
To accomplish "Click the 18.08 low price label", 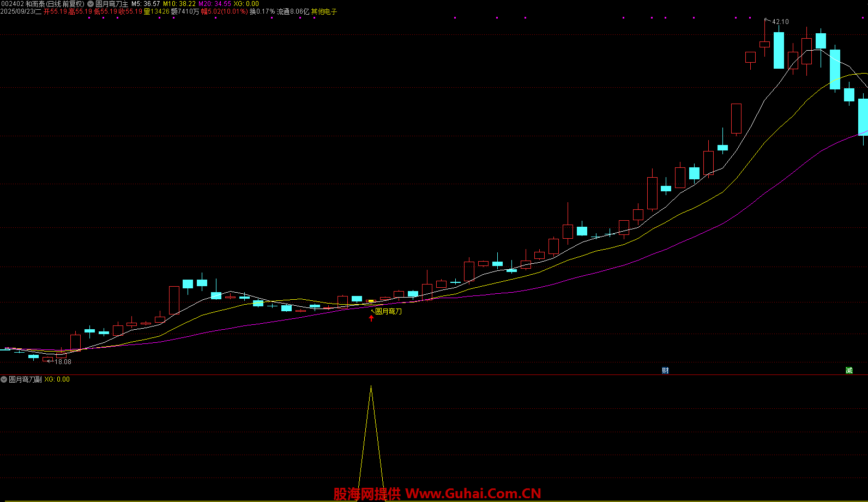I will [63, 362].
